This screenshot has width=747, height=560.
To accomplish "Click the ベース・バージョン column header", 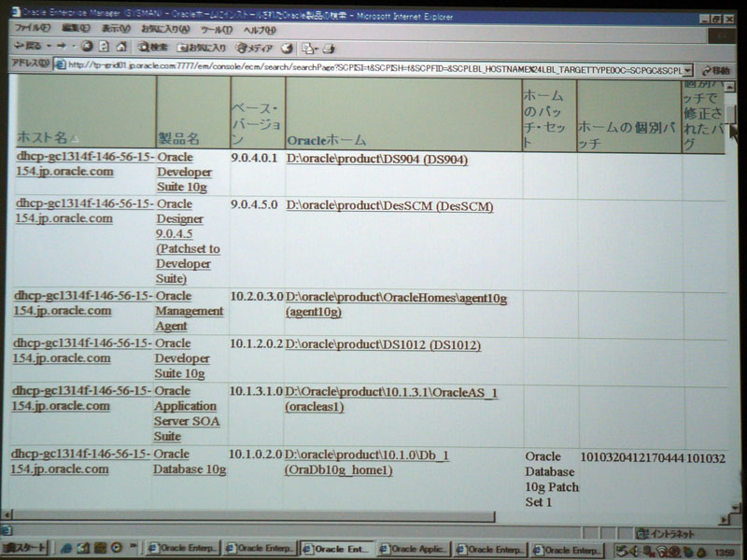I will click(x=256, y=123).
